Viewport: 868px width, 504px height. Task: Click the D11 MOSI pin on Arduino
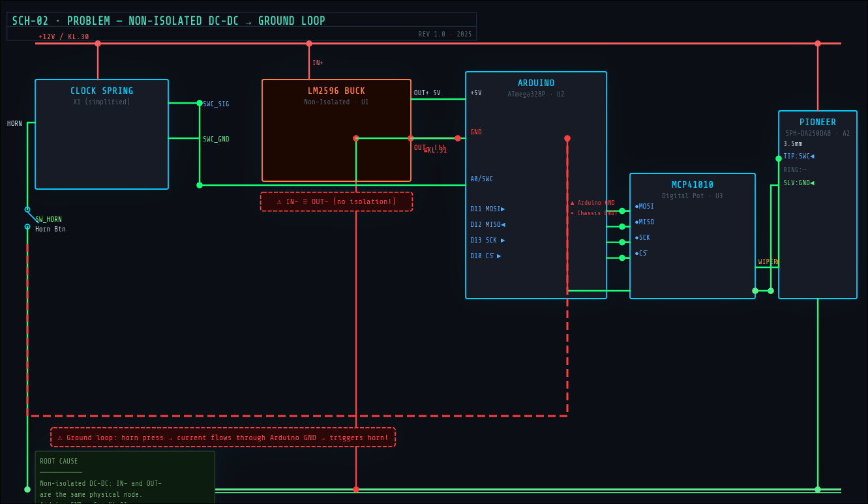click(487, 209)
